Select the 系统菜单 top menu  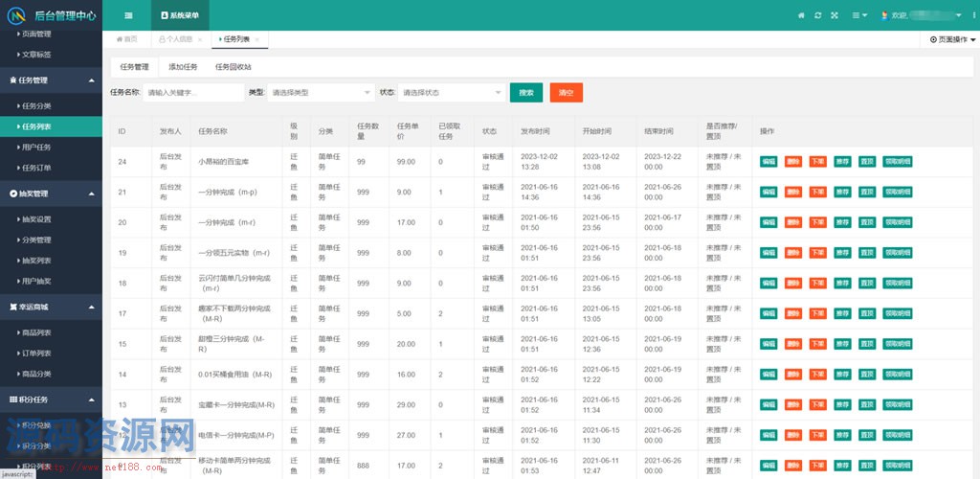pyautogui.click(x=180, y=15)
